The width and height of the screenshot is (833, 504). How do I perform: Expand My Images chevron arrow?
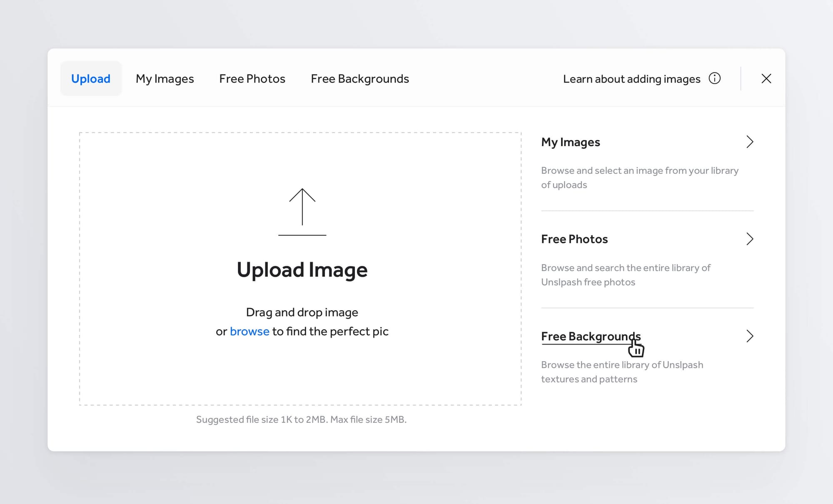pos(749,142)
